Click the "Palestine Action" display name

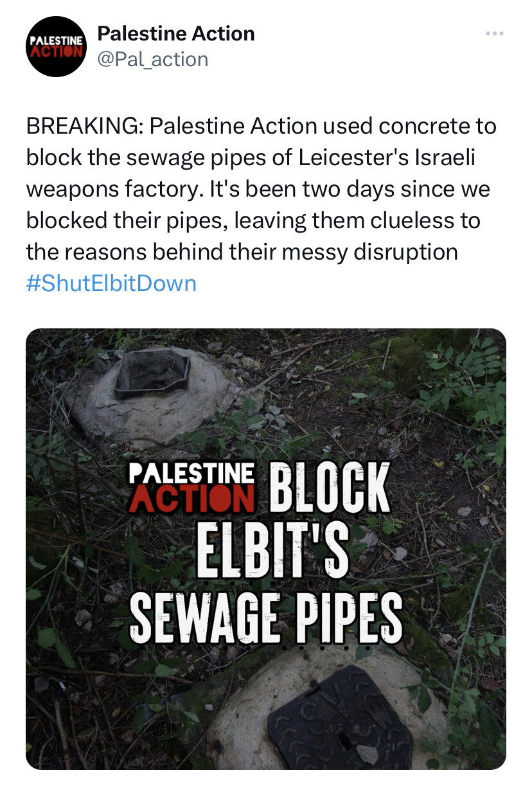click(175, 33)
